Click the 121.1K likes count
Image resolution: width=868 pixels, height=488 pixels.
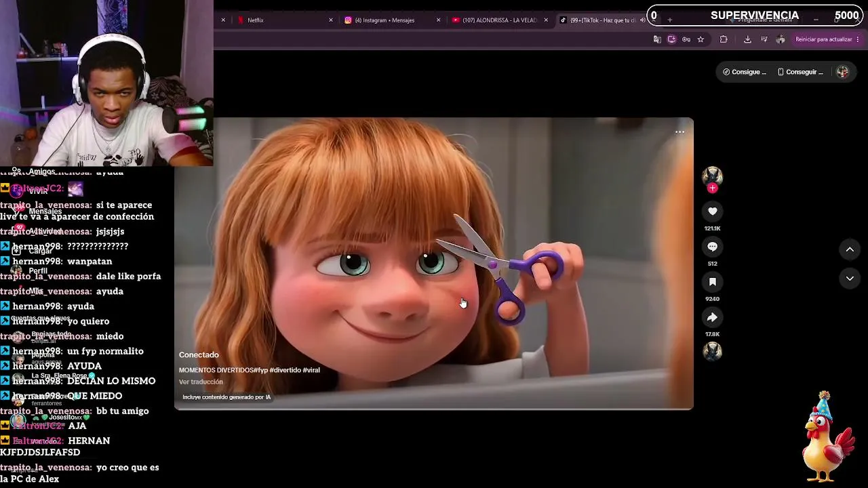pos(712,228)
